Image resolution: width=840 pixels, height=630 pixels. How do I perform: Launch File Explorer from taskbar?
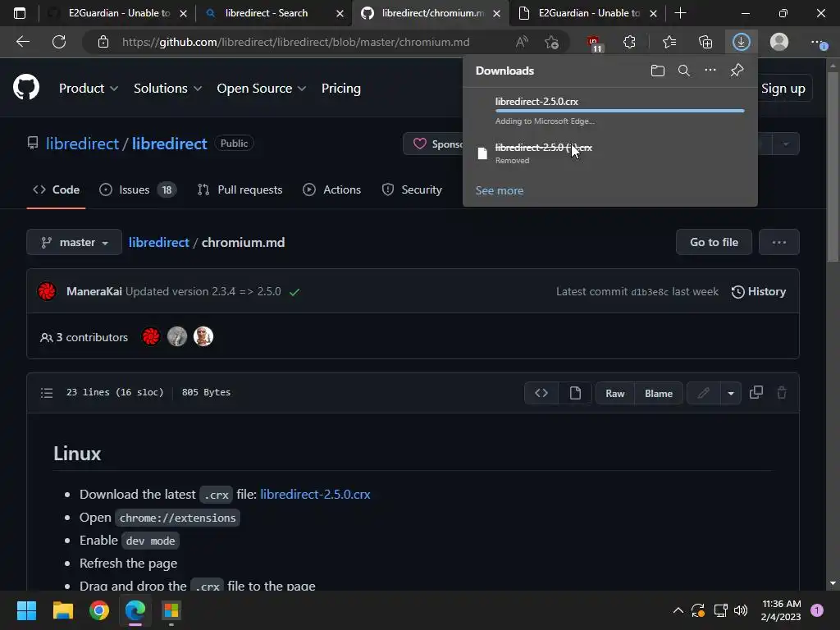pyautogui.click(x=62, y=610)
